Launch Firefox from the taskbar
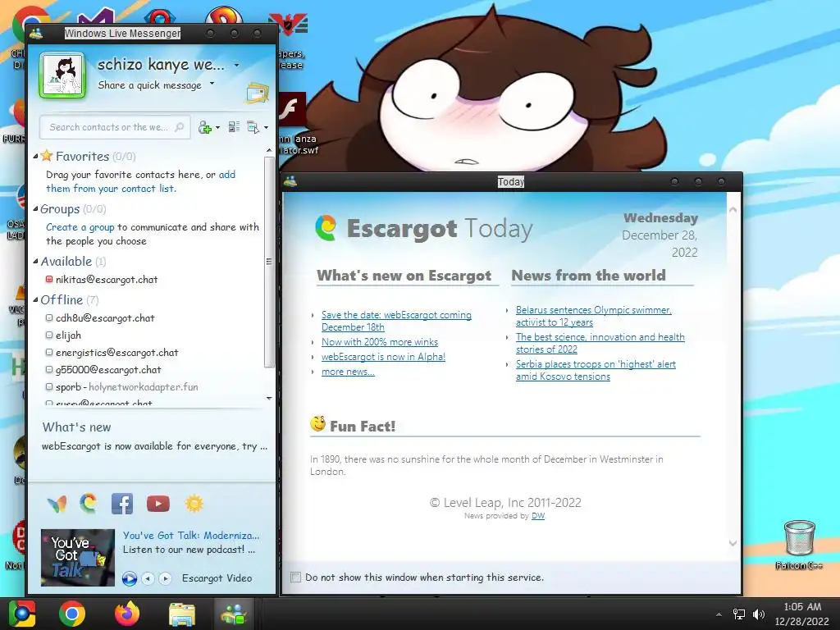The width and height of the screenshot is (840, 630). (x=127, y=614)
